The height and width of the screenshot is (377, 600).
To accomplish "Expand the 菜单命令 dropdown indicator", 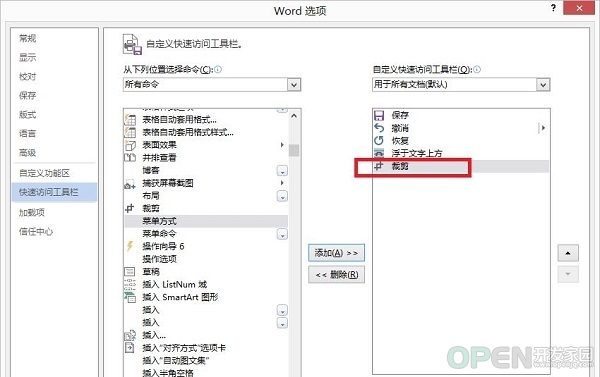I will coord(282,234).
